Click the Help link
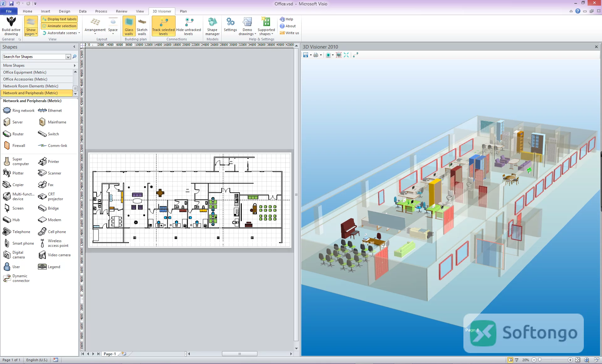Screen dimensions: 602x364 pyautogui.click(x=287, y=19)
